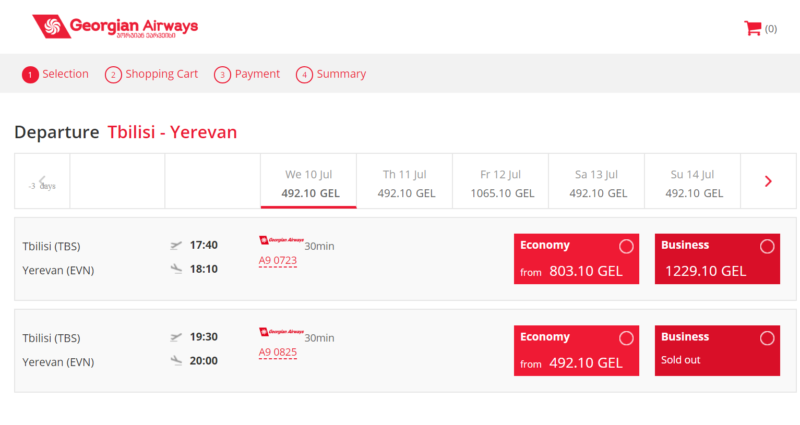Pick the Sa 13 Jul date tab
Image resolution: width=800 pixels, height=425 pixels.
[x=596, y=182]
